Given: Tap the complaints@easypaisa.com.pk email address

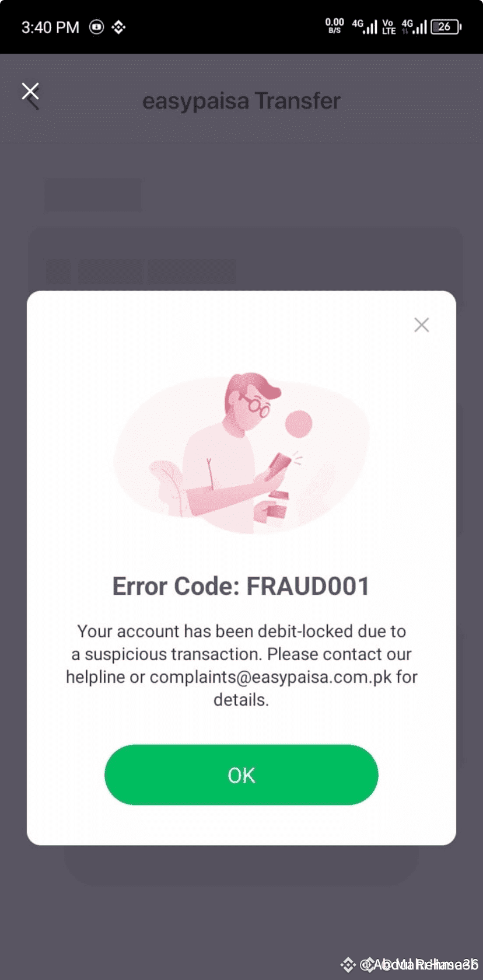Looking at the screenshot, I should point(271,676).
